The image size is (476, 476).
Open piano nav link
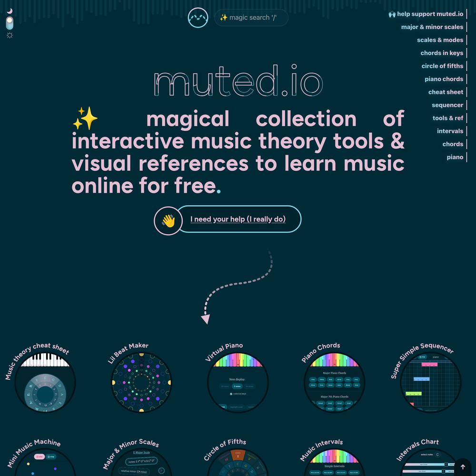coord(455,158)
